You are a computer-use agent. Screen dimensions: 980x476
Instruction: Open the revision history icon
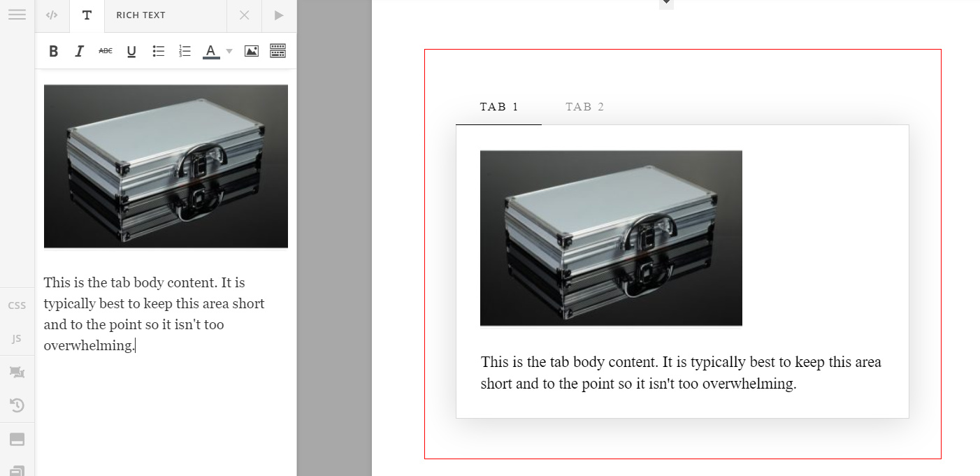click(17, 405)
